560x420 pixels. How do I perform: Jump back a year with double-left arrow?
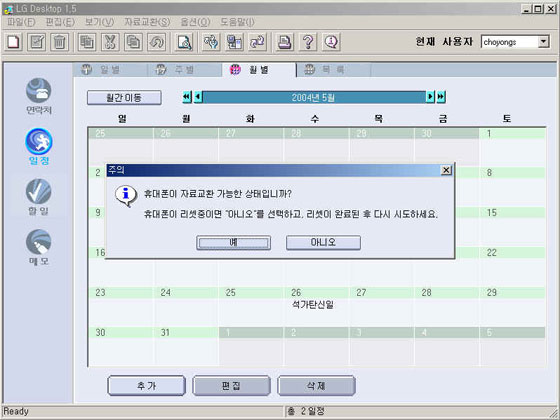click(187, 97)
